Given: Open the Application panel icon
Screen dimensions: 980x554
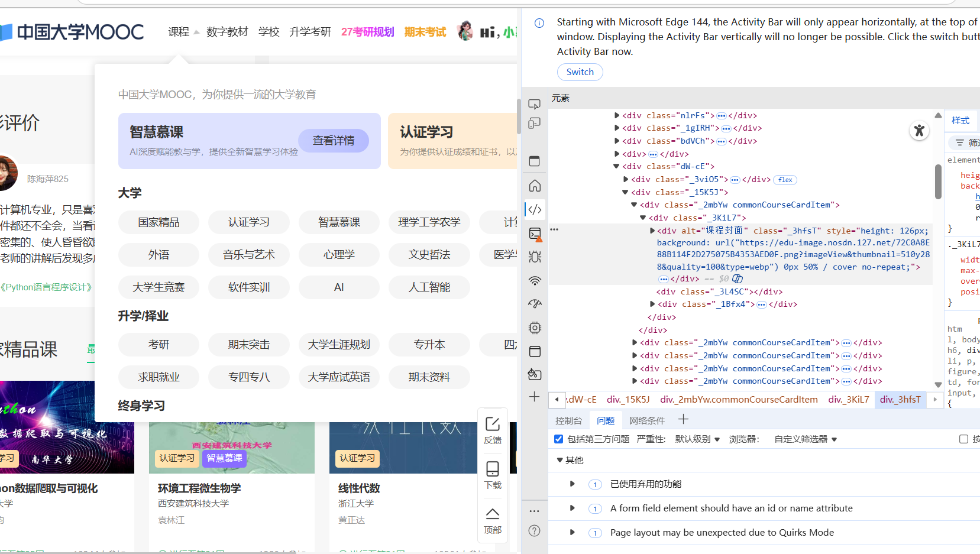Looking at the screenshot, I should point(535,351).
